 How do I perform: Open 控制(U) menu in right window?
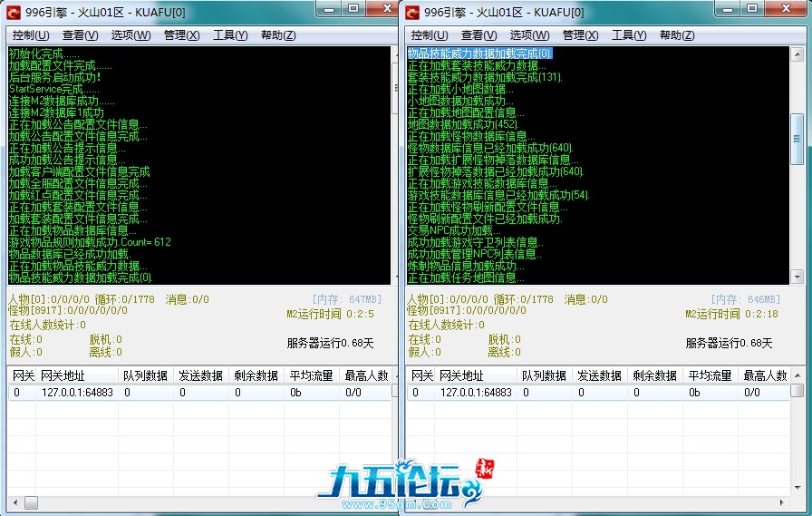[x=430, y=35]
